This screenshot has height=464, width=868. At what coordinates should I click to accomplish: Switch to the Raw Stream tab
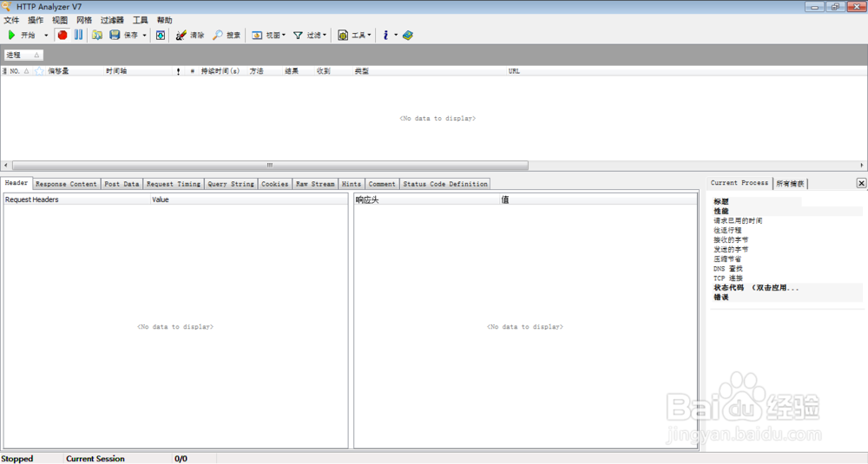[316, 184]
